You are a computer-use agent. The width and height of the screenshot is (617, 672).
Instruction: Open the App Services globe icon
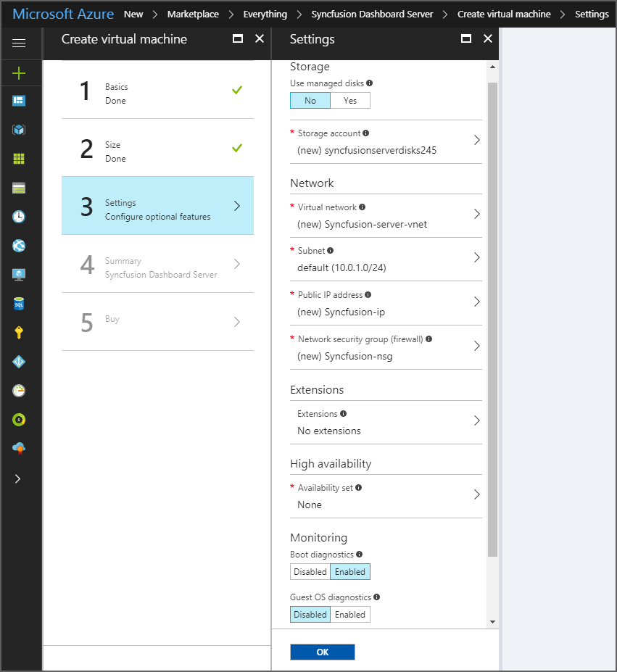click(x=19, y=246)
